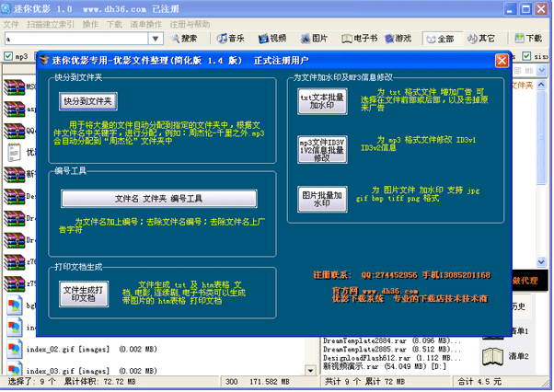Click the 图片批量加水印 button

[x=322, y=199]
